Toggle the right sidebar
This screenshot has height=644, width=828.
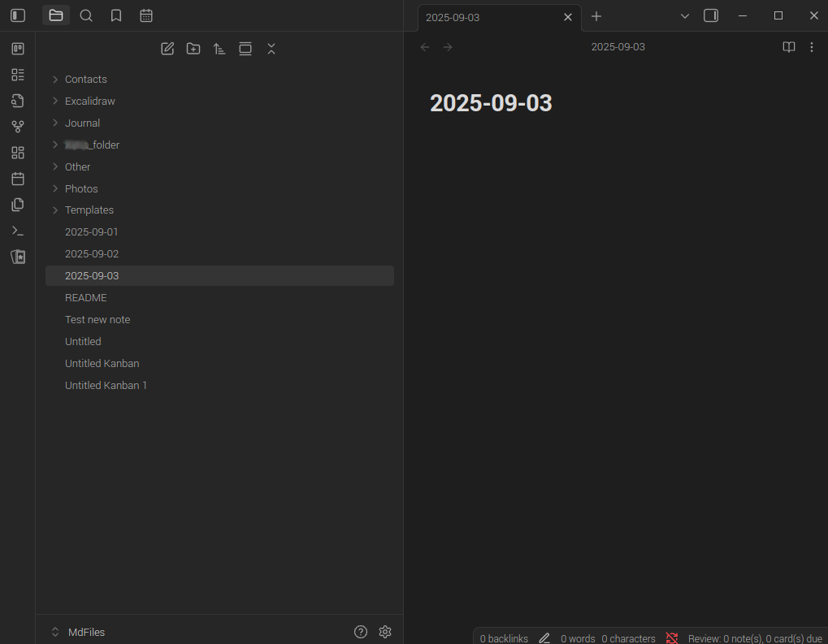tap(711, 15)
